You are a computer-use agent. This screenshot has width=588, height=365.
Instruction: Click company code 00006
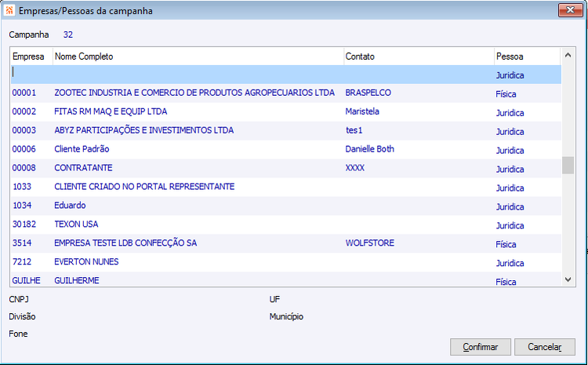pyautogui.click(x=24, y=149)
